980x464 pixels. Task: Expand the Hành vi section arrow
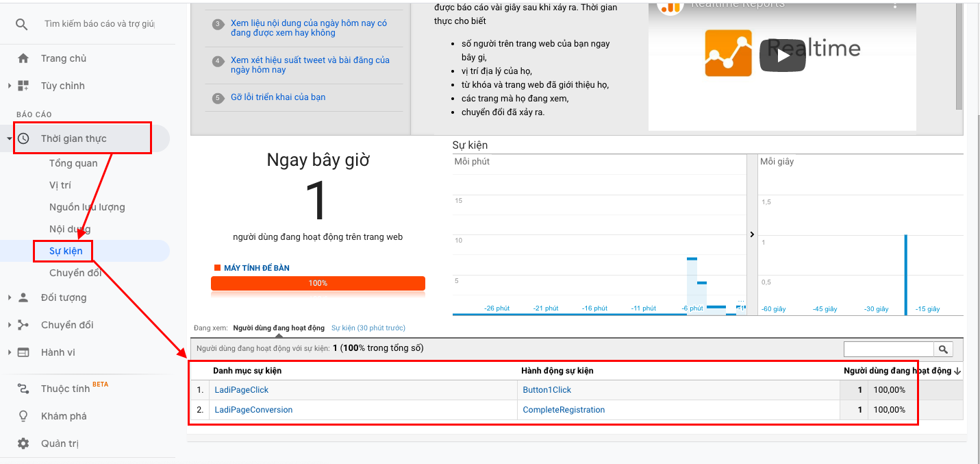click(x=10, y=352)
